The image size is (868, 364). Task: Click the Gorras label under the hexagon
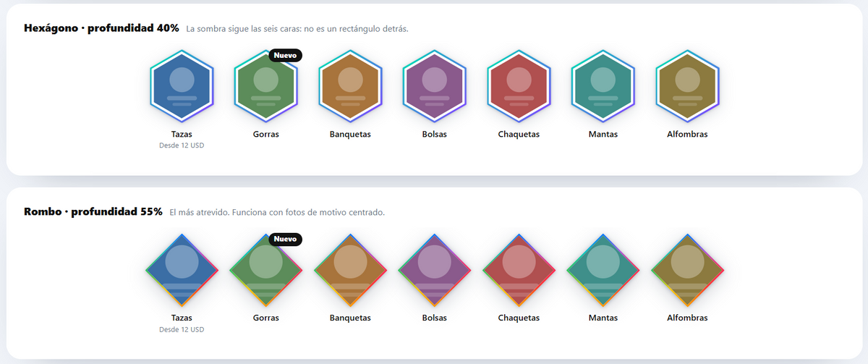265,134
